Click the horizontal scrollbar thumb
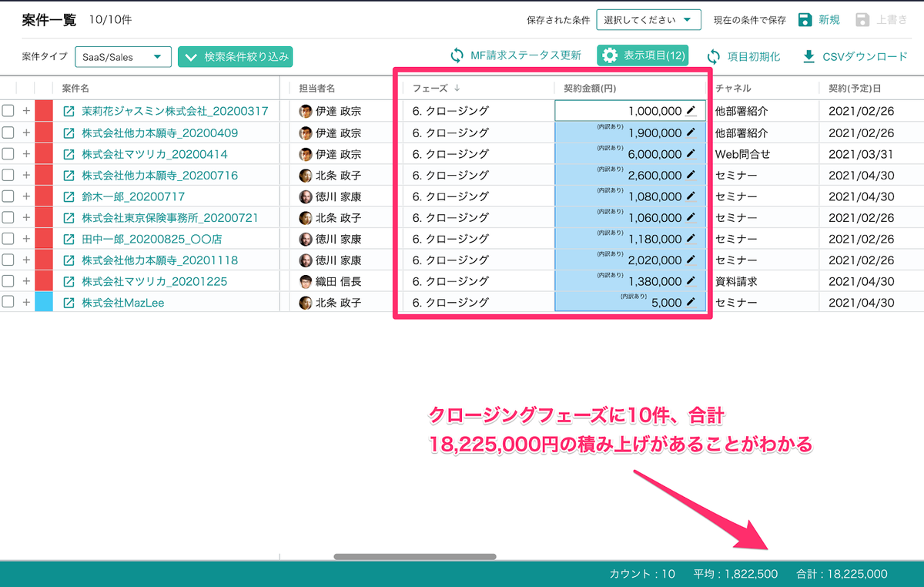The image size is (924, 587). (x=415, y=556)
